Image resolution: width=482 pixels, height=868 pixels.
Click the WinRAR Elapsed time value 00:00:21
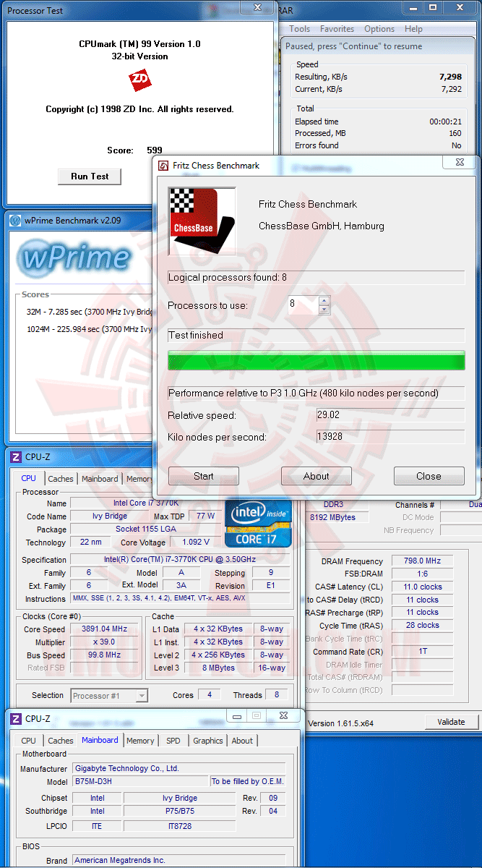tap(446, 122)
